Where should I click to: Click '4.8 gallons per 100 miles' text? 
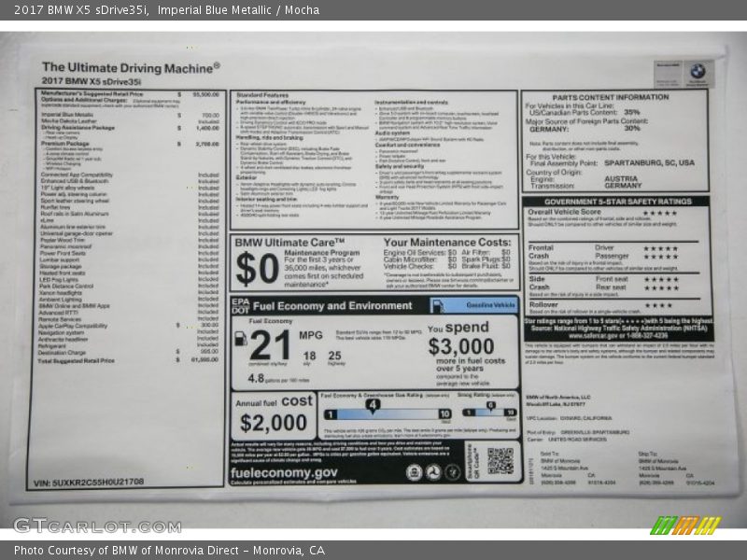pyautogui.click(x=278, y=379)
